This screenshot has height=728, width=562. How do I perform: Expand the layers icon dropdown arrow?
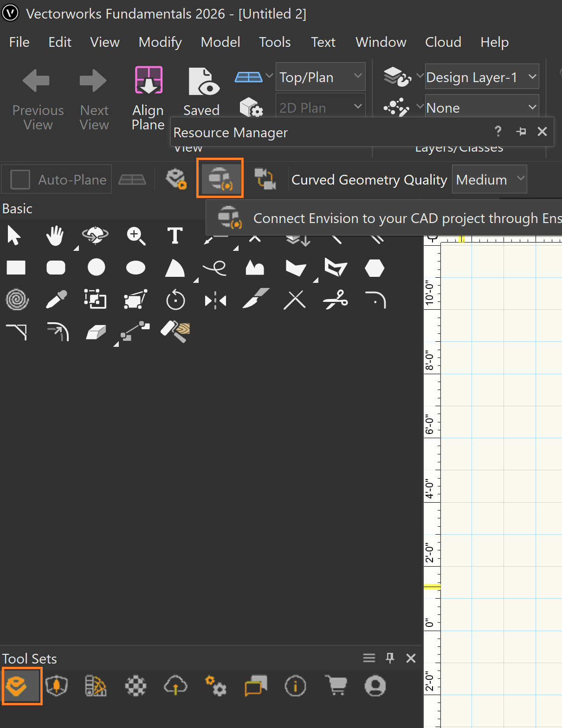point(420,76)
